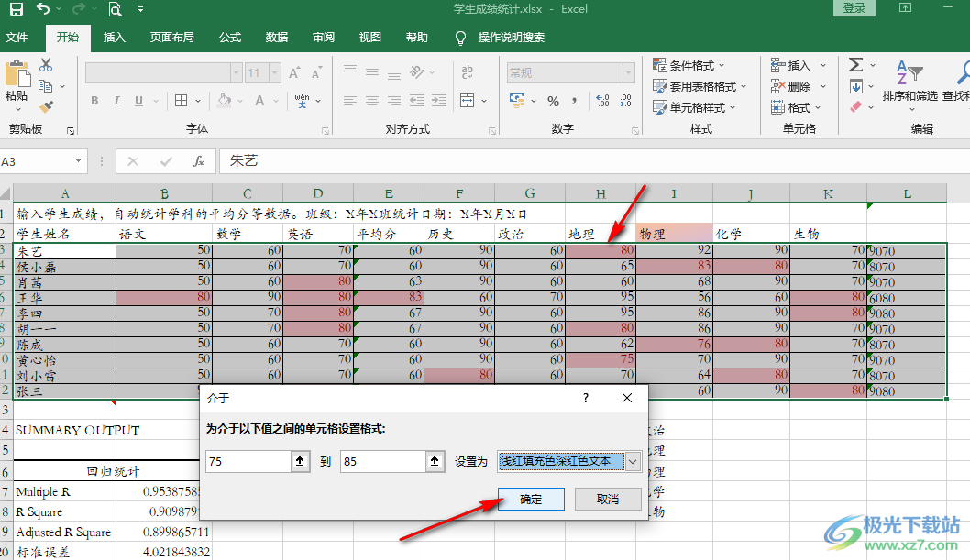Click range selector beside the 75 field
The image size is (970, 560).
click(x=300, y=461)
